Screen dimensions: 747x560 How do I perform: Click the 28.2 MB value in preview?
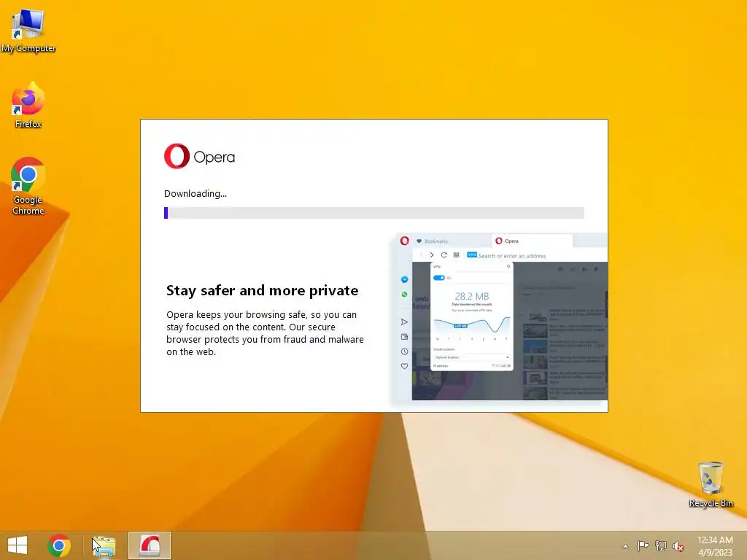472,296
